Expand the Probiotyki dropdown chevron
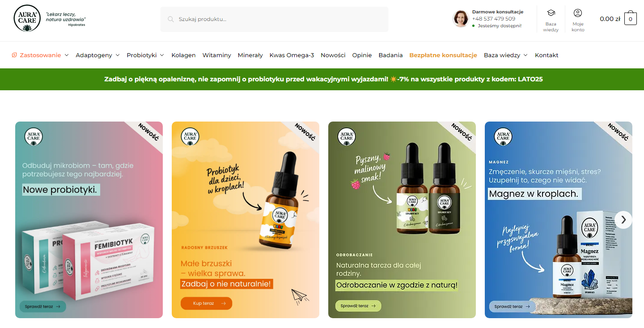This screenshot has width=644, height=328. click(162, 55)
